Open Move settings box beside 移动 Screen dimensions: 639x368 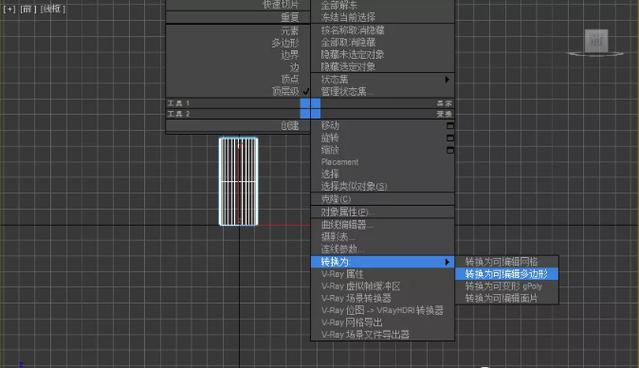point(450,126)
